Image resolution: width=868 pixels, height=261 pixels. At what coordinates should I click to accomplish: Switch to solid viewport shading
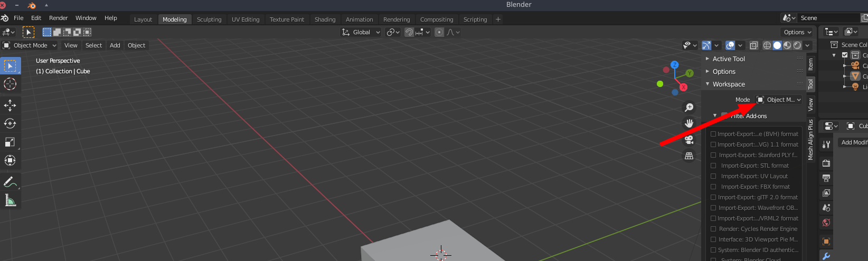tap(777, 45)
